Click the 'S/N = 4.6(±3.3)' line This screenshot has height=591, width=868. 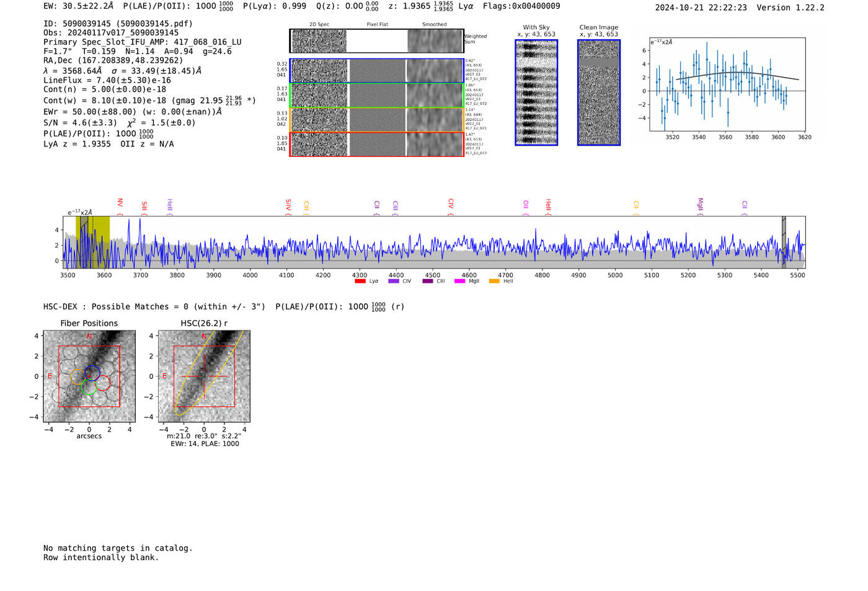(80, 123)
